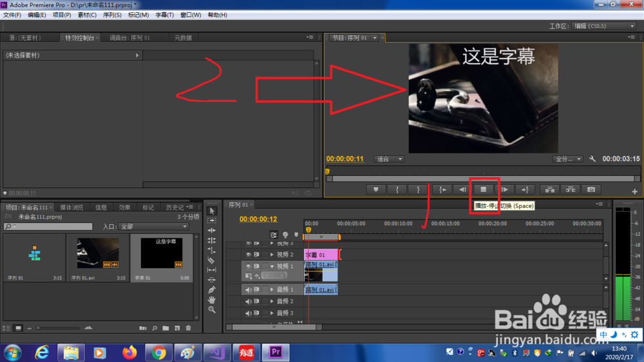Select the Track Select tool

(x=212, y=221)
